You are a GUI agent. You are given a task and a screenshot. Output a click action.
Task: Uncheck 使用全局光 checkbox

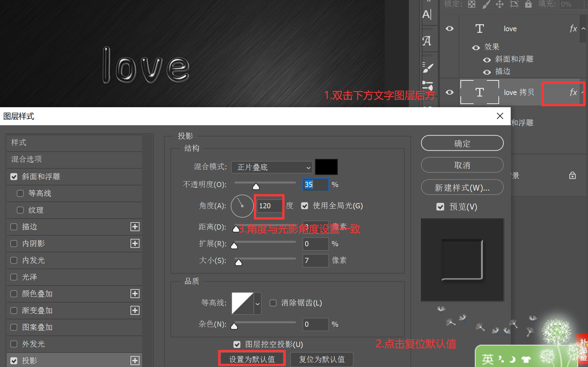304,206
